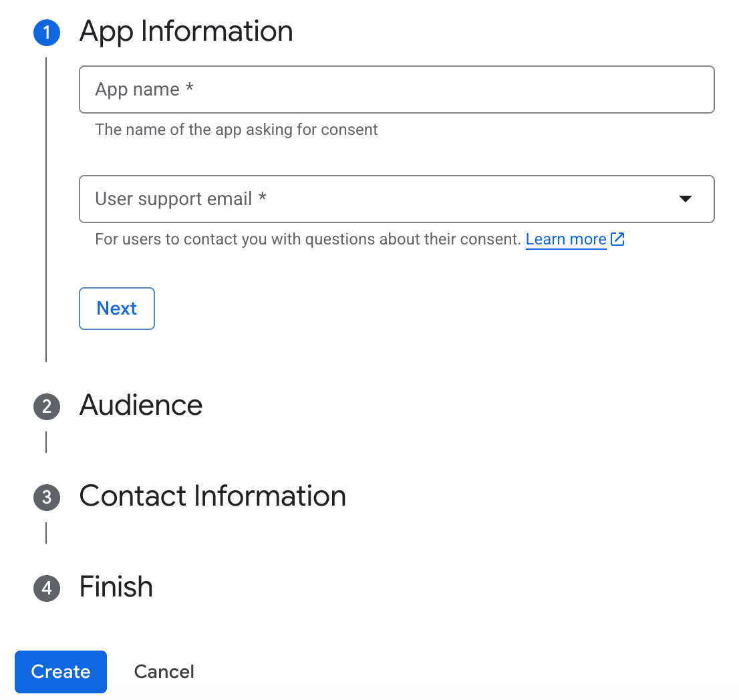Expand the Contact Information step heading
The width and height of the screenshot is (739, 700).
212,496
